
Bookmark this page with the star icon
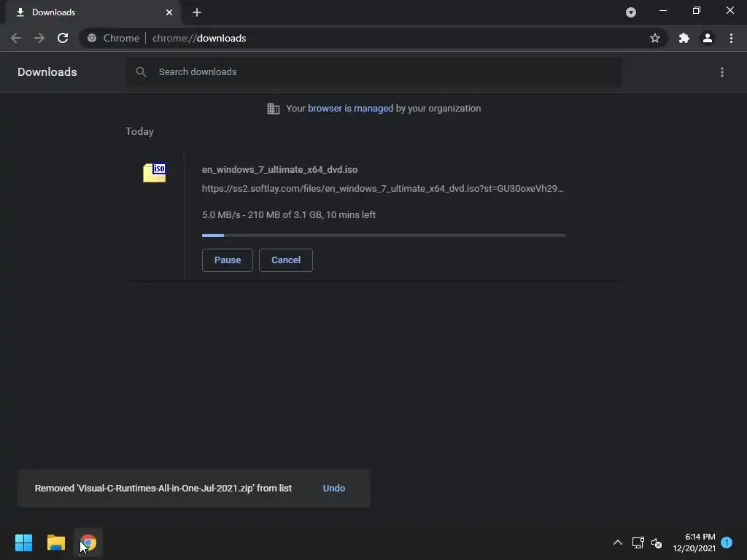(655, 38)
